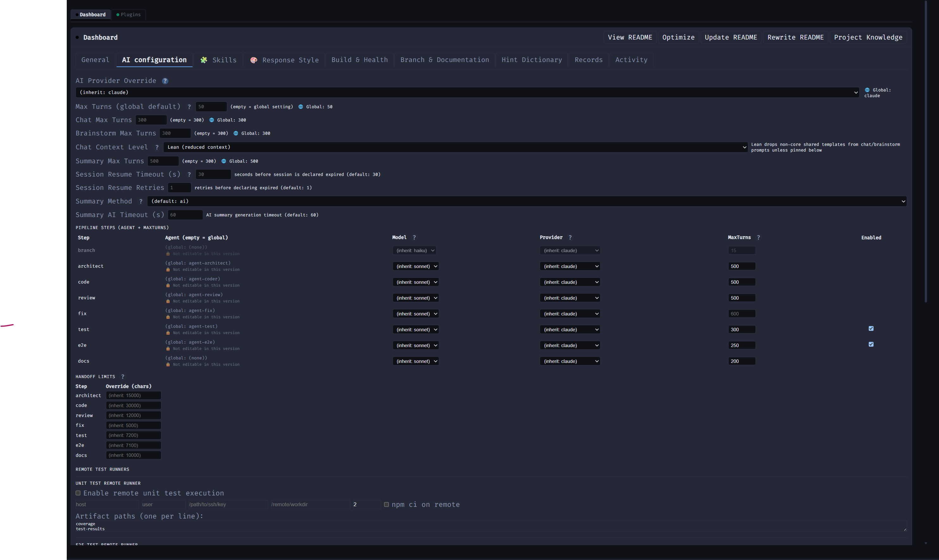This screenshot has height=560, width=939.
Task: Click help icon next to Model column header
Action: pyautogui.click(x=414, y=237)
